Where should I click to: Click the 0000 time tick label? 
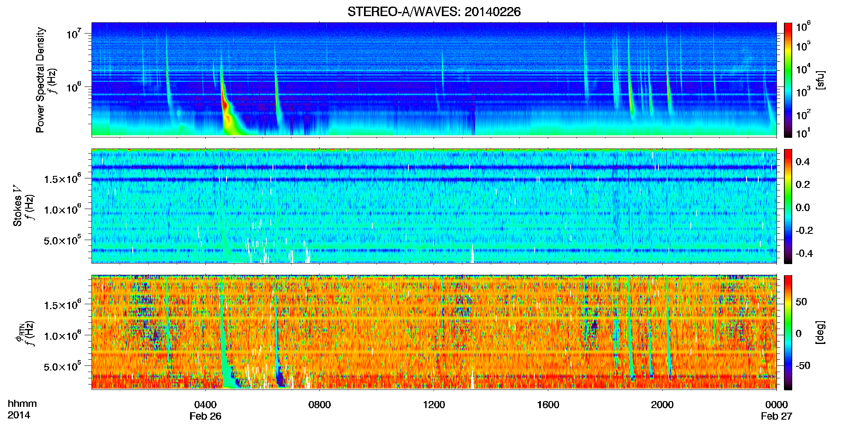[776, 405]
